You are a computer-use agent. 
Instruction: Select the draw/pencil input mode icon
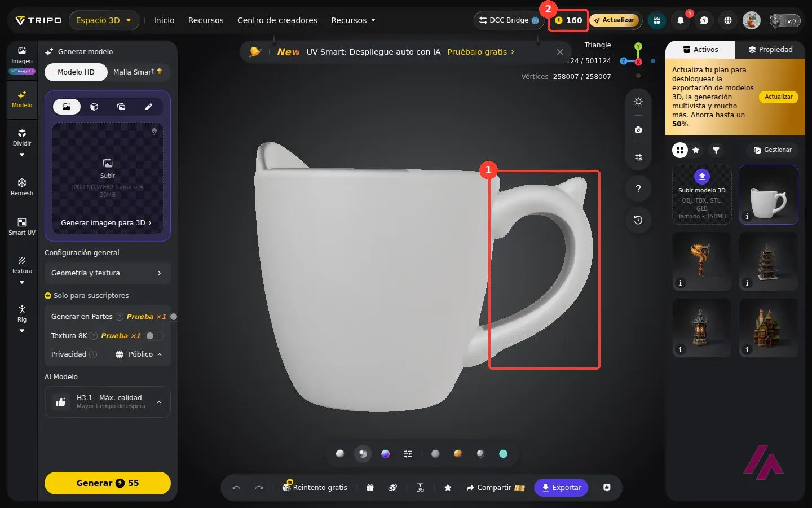click(149, 107)
